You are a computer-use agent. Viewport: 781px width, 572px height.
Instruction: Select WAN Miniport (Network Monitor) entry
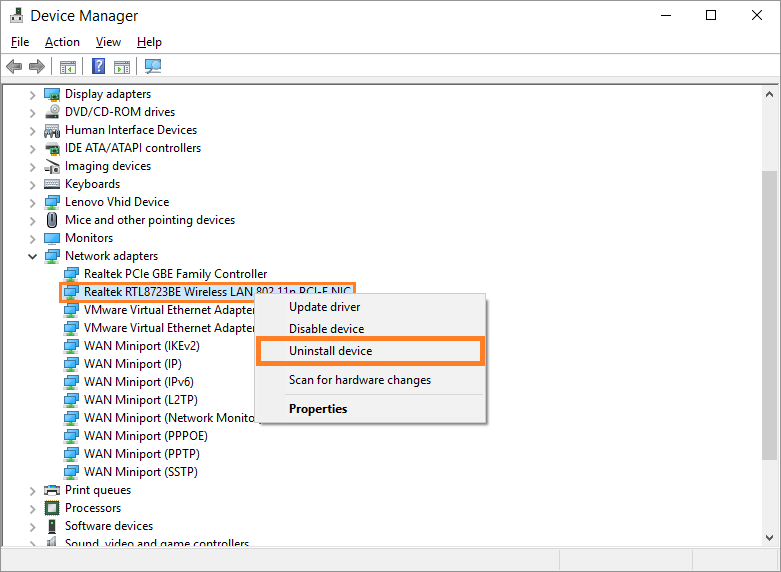pyautogui.click(x=169, y=418)
